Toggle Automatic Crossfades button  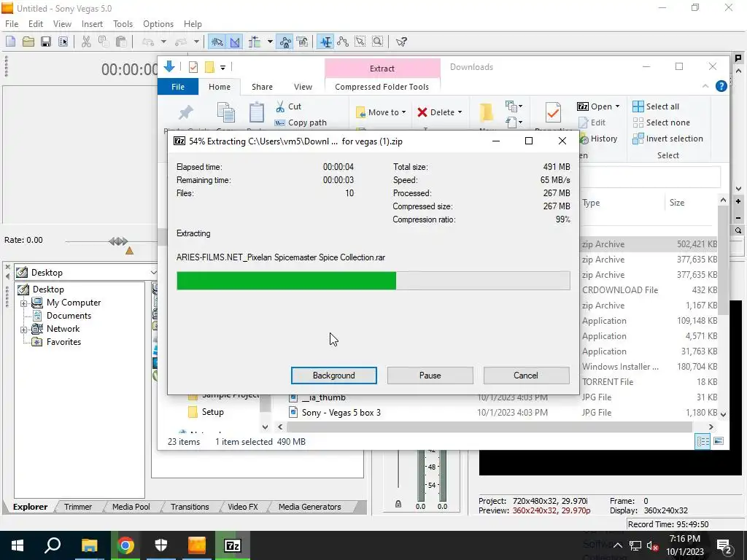235,42
